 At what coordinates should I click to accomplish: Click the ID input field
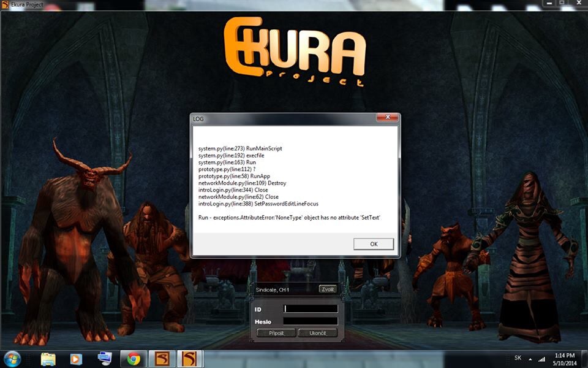(x=311, y=309)
